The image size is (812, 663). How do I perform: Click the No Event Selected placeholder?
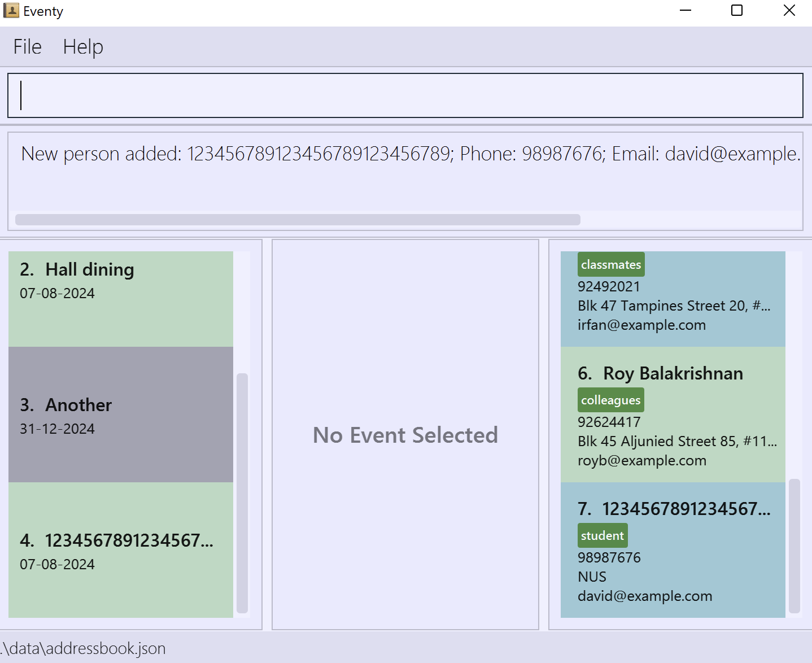pyautogui.click(x=405, y=435)
